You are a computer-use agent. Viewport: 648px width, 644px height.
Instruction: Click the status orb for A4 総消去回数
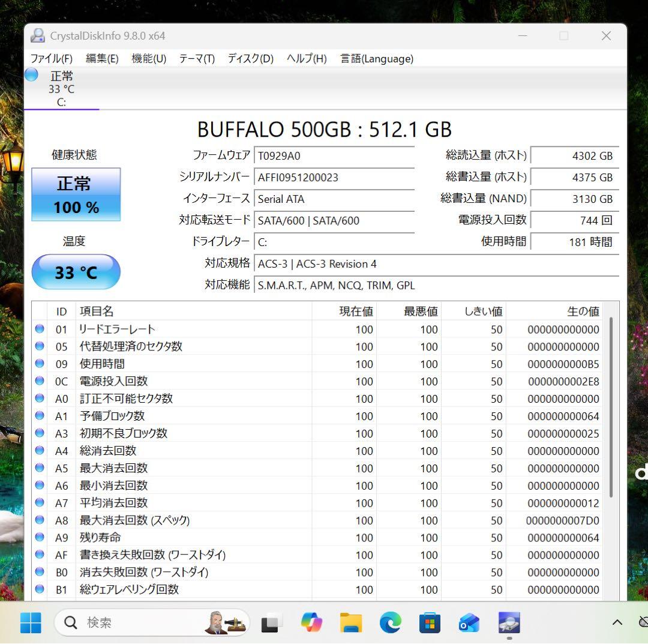40,450
